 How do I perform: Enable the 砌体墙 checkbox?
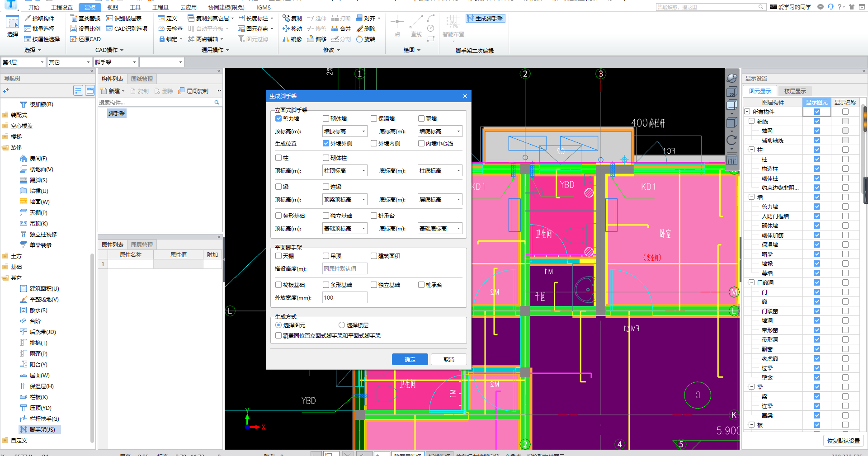click(x=326, y=118)
